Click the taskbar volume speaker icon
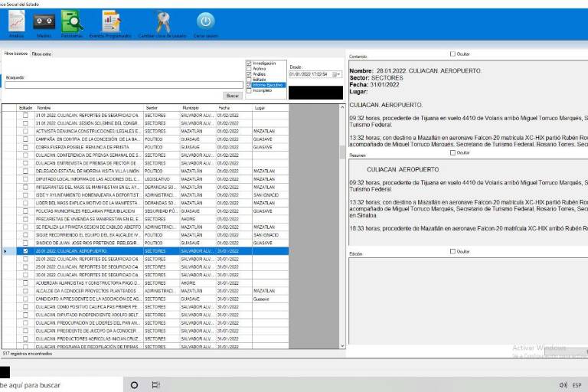Image resolution: width=588 pixels, height=392 pixels. (563, 385)
